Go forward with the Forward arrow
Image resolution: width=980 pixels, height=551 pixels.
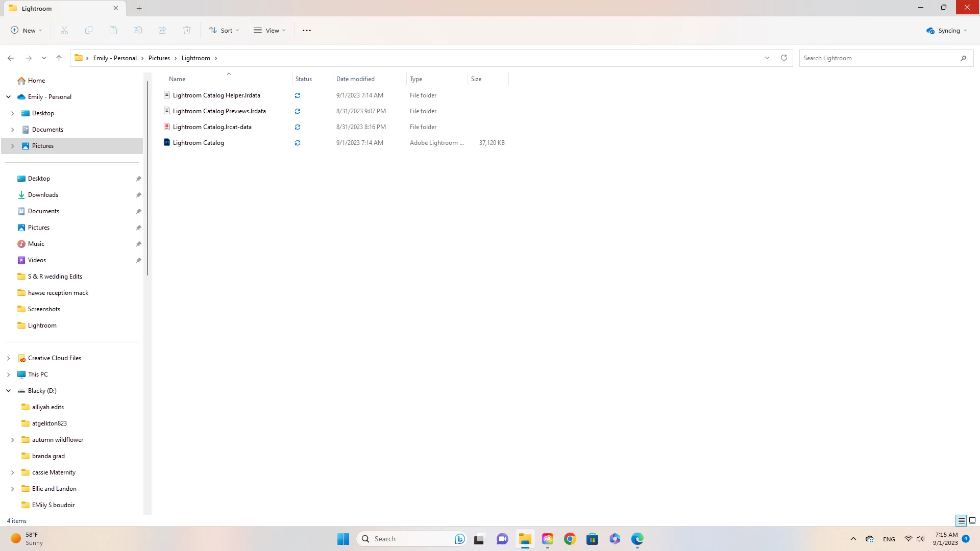29,58
